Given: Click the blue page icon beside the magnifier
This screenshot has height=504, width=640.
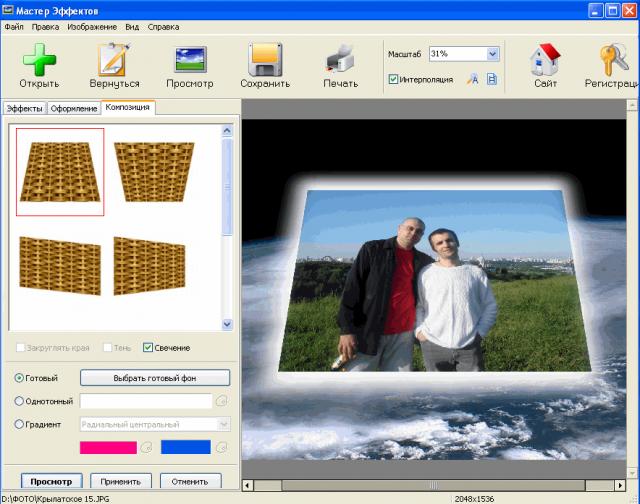Looking at the screenshot, I should (x=492, y=79).
